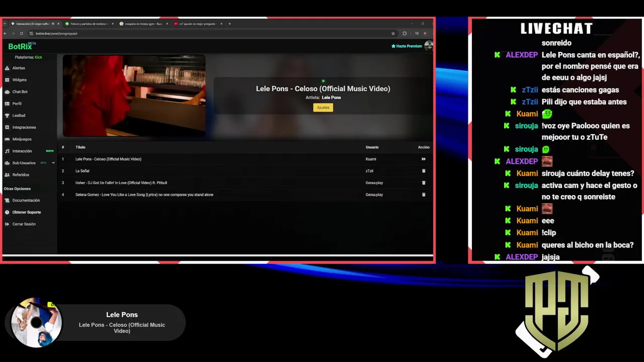Screen dimensions: 644x362
Task: Click the Cerrar Sesión exit icon
Action: pos(7,224)
